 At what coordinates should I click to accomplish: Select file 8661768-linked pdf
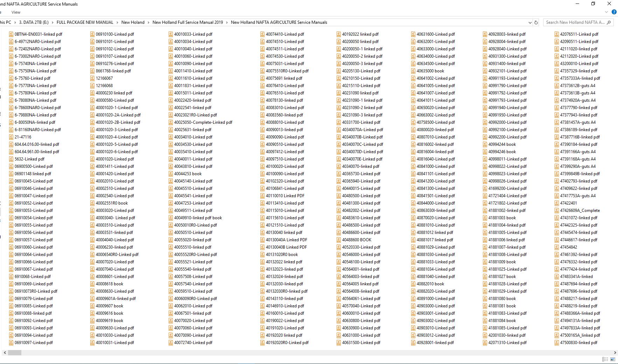click(111, 71)
